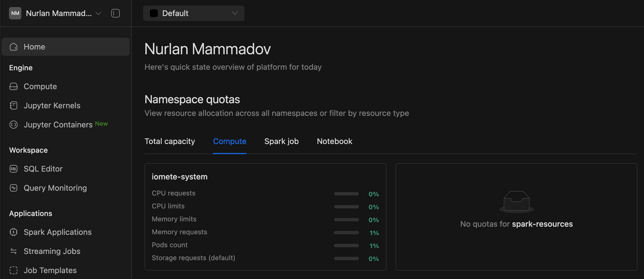
Task: Click the Jupyter Containers circle icon
Action: pos(14,125)
